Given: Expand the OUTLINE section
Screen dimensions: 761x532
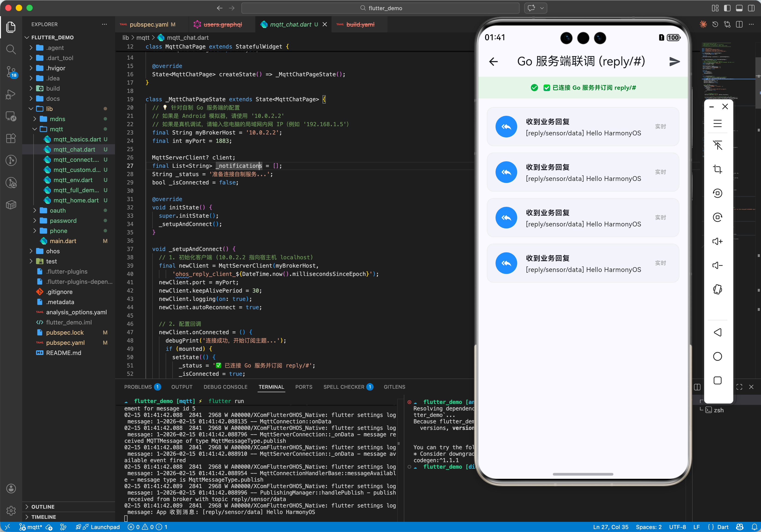Looking at the screenshot, I should tap(43, 507).
